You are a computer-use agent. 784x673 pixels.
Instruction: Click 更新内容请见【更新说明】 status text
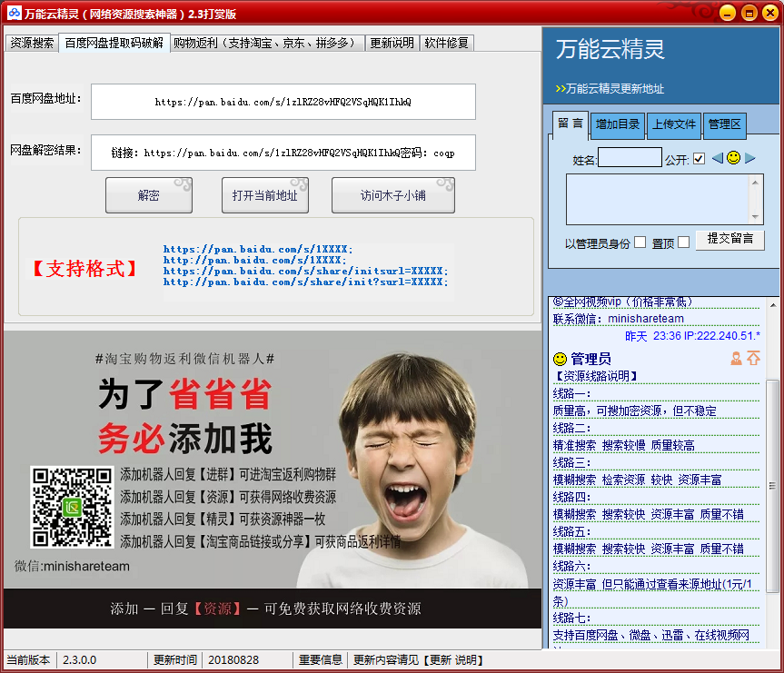(x=418, y=660)
